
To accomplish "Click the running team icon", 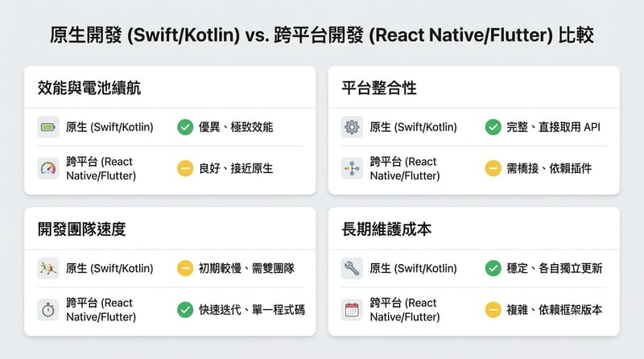I will coord(48,268).
